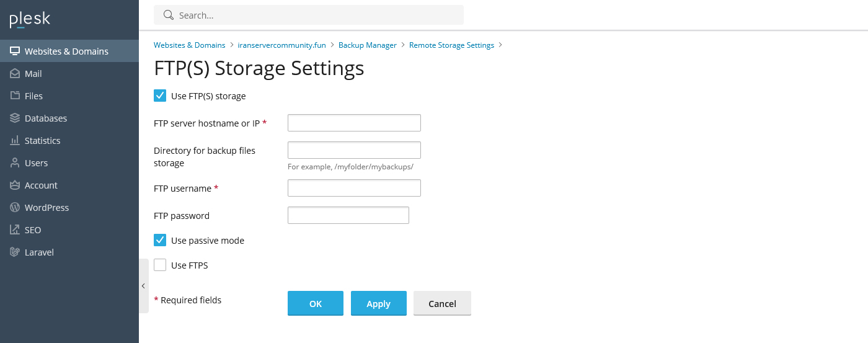
Task: Go to Backup Manager breadcrumb link
Action: click(x=367, y=45)
